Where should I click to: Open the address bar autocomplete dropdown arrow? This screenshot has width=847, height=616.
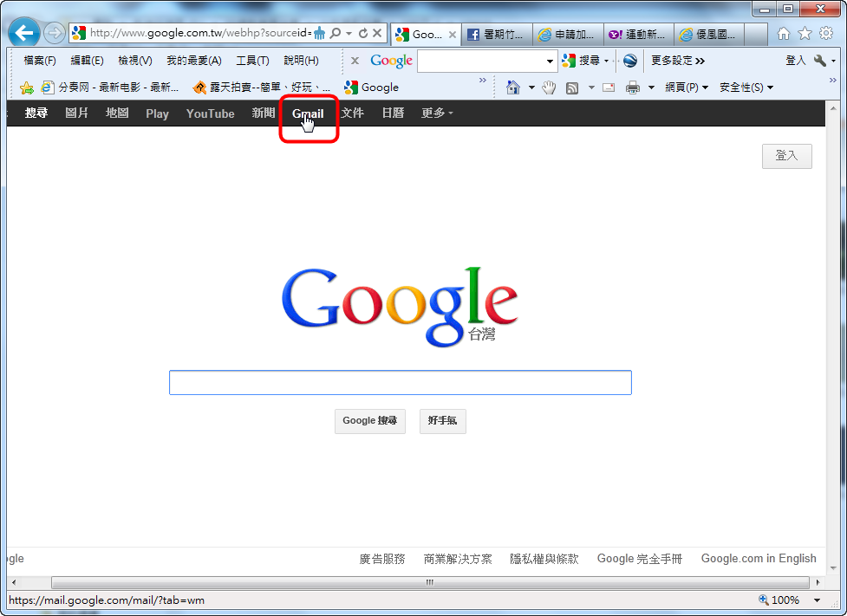(x=349, y=34)
